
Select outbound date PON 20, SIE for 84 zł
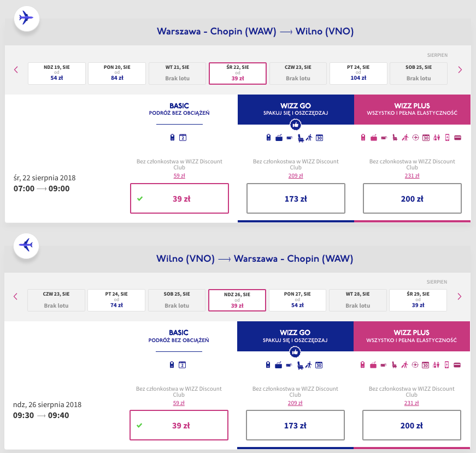click(117, 73)
